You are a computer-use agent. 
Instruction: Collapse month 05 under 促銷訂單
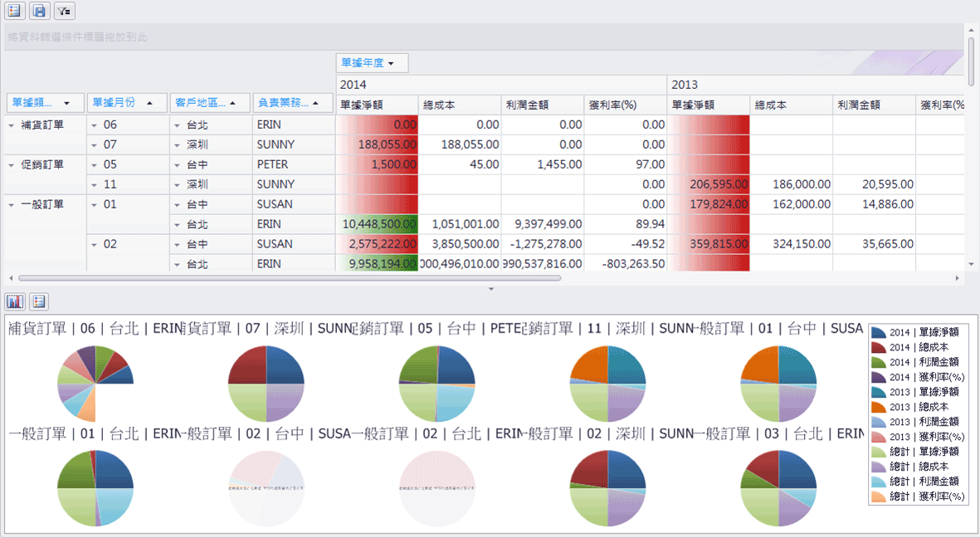(95, 165)
